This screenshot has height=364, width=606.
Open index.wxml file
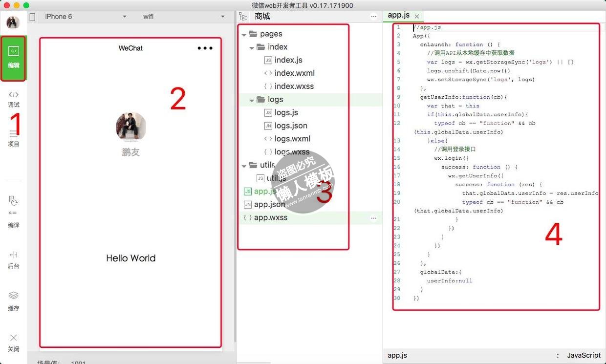(x=294, y=73)
